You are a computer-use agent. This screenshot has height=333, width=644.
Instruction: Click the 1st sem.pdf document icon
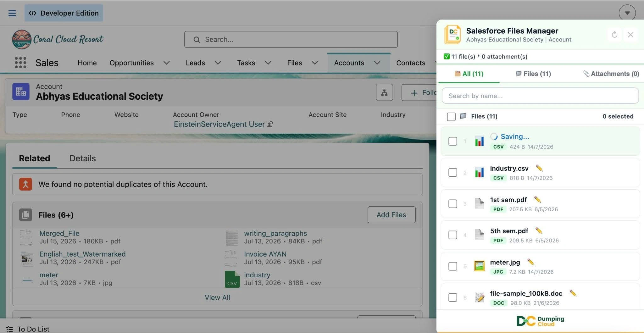pyautogui.click(x=479, y=203)
